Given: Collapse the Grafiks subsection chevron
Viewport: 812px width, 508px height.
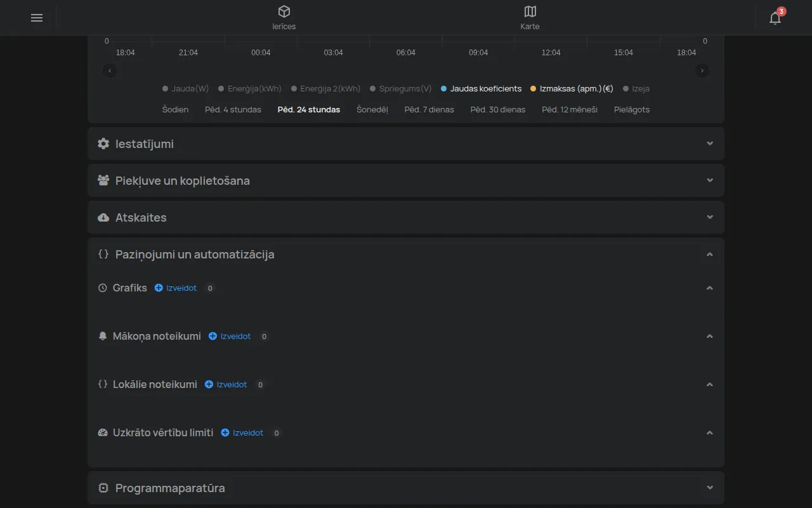Looking at the screenshot, I should click(x=710, y=288).
